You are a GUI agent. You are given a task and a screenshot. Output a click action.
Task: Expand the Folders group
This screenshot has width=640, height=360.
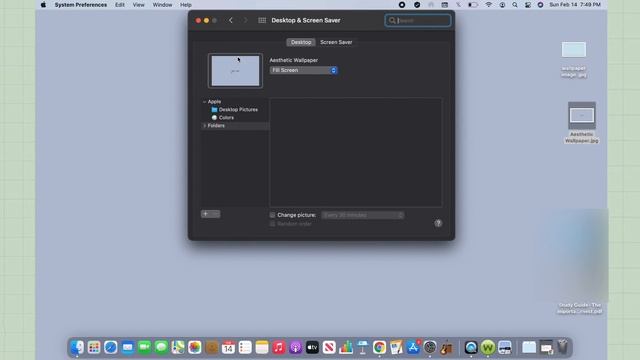click(x=204, y=126)
